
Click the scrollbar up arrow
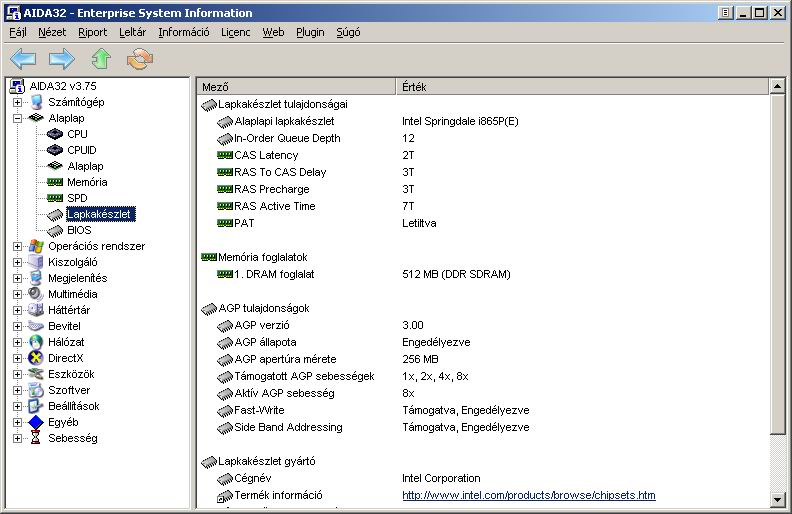(777, 86)
